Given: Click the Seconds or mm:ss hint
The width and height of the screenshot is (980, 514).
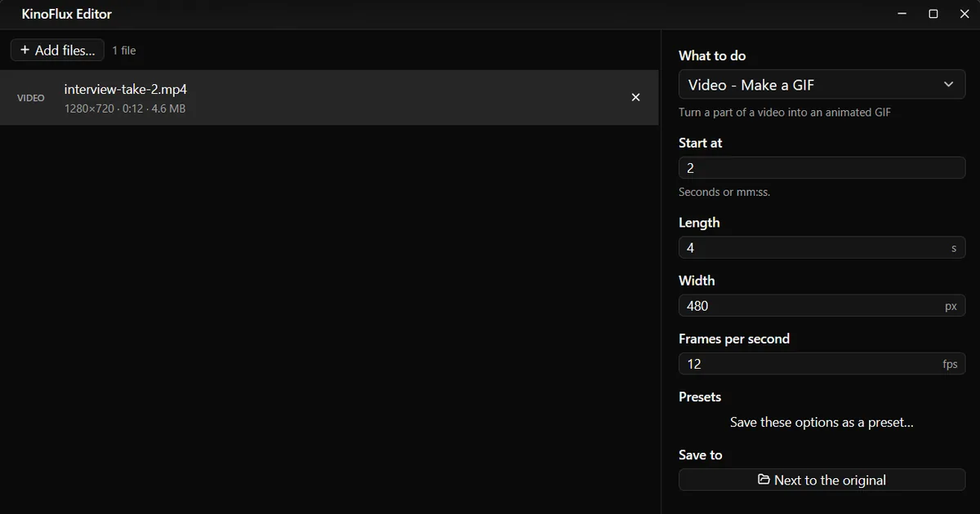Looking at the screenshot, I should [724, 193].
